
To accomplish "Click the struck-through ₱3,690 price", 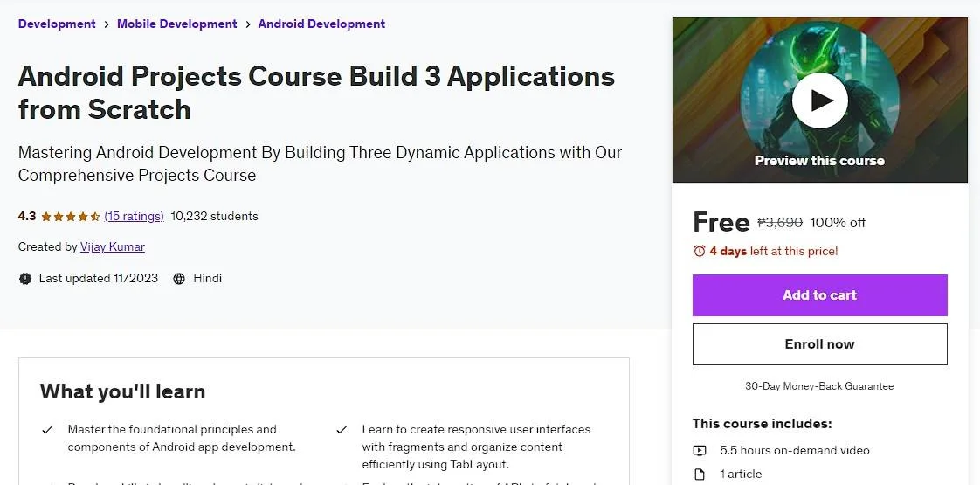I will (780, 223).
